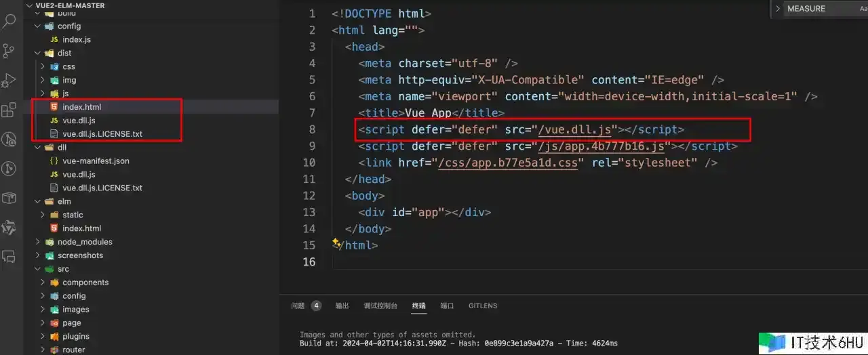Open index.html under the elm folder

coord(81,228)
